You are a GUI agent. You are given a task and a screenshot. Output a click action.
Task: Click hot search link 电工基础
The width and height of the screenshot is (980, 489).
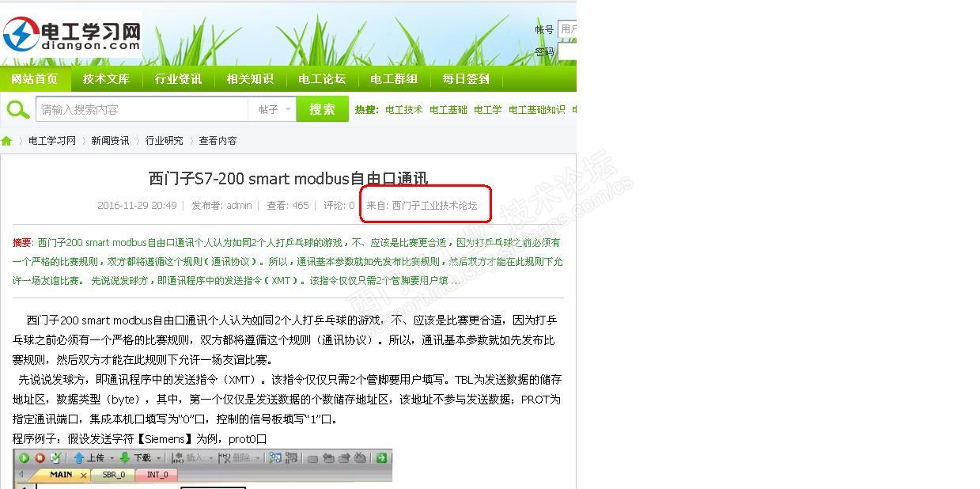[448, 110]
